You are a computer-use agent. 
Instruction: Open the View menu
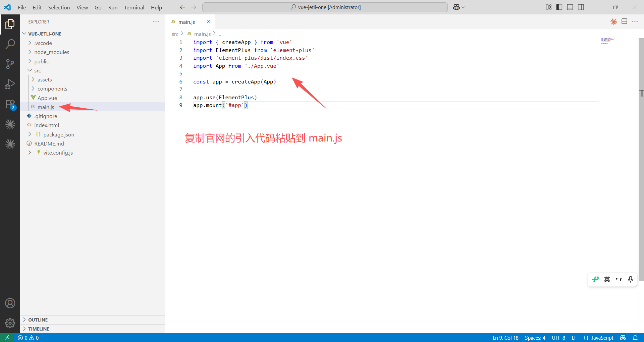tap(82, 7)
